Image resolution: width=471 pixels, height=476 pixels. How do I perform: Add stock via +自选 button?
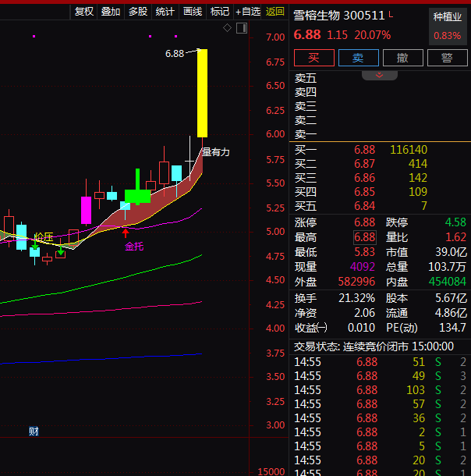tap(248, 11)
